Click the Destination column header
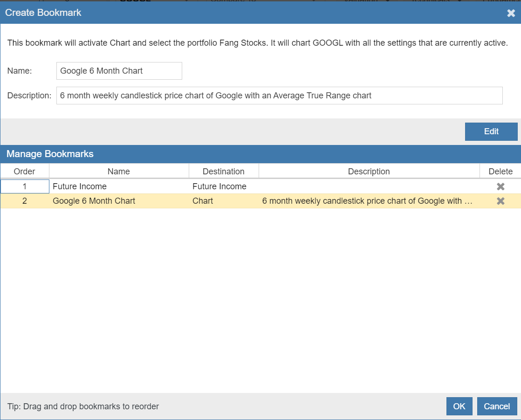The width and height of the screenshot is (521, 420). 223,171
